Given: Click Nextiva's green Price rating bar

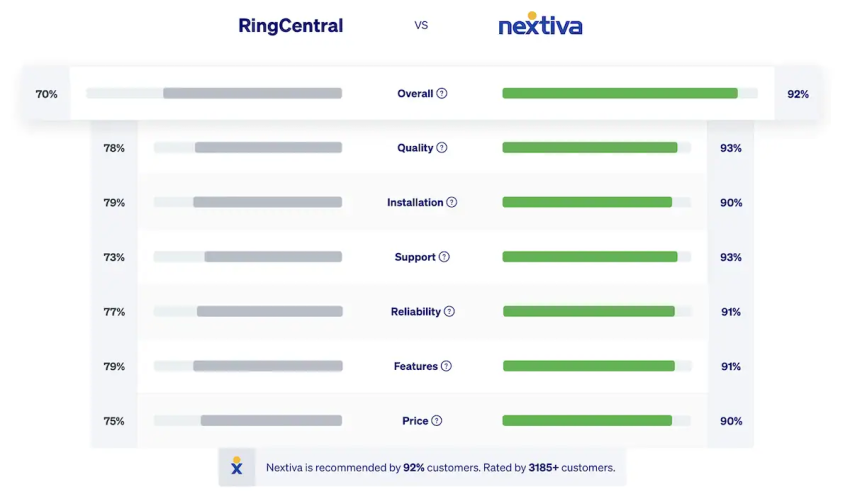Looking at the screenshot, I should click(587, 420).
